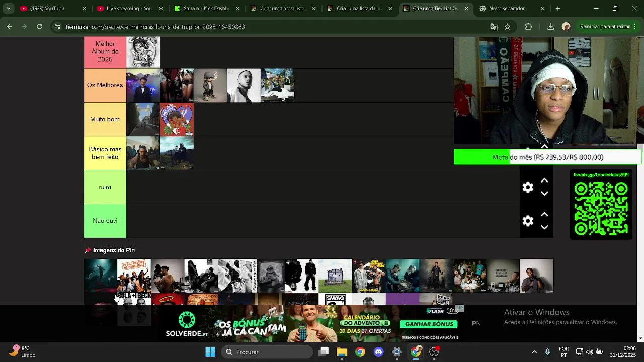644x362 pixels.
Task: Select teal dark figure cover in pin images
Action: pos(100,276)
